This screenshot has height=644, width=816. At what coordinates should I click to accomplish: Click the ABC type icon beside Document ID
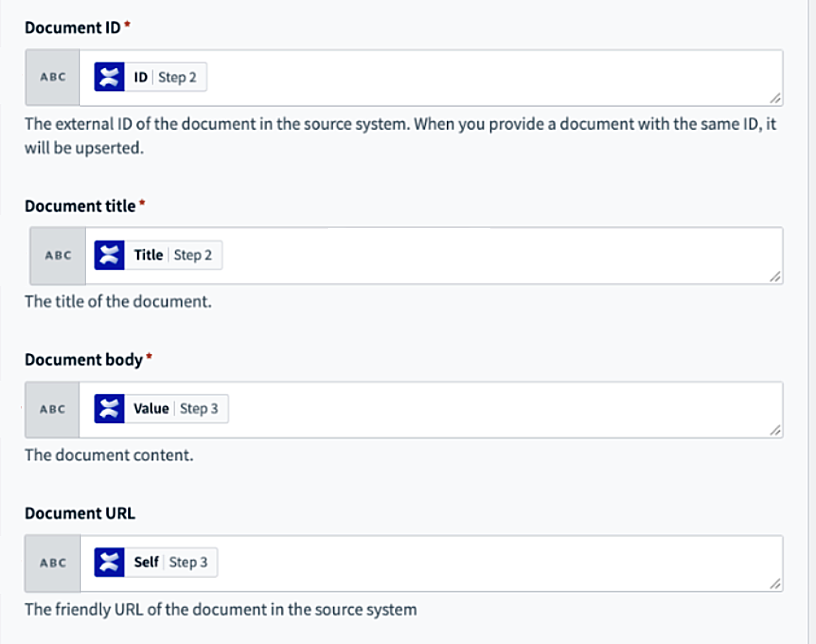(52, 77)
